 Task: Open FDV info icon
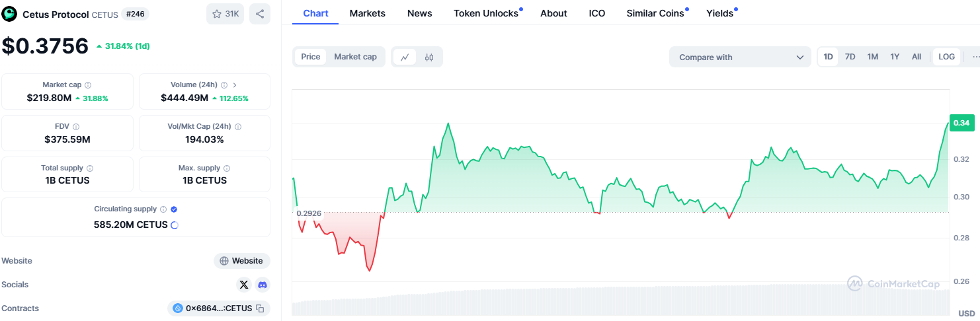click(x=76, y=127)
